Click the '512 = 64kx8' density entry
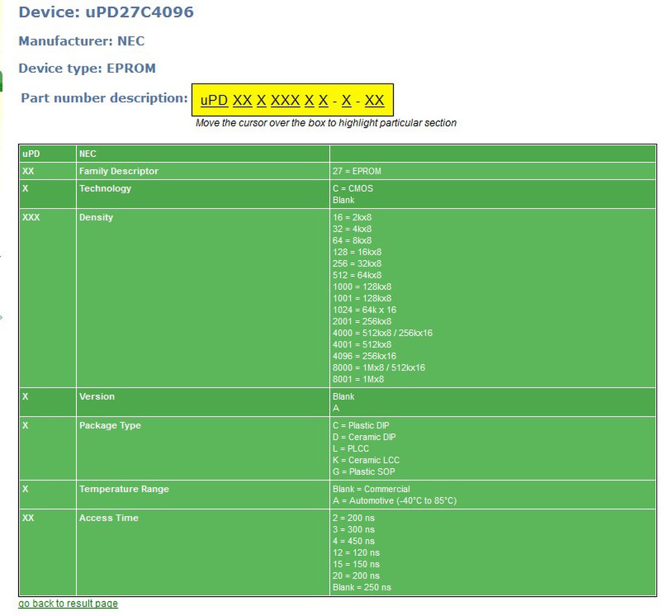Image resolution: width=672 pixels, height=616 pixels. pos(357,275)
